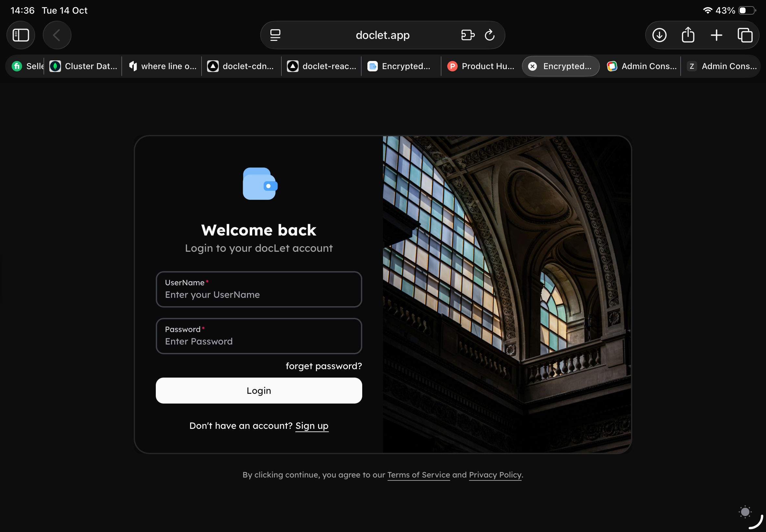Image resolution: width=766 pixels, height=532 pixels.
Task: Close the active Encrypted tab
Action: point(533,66)
